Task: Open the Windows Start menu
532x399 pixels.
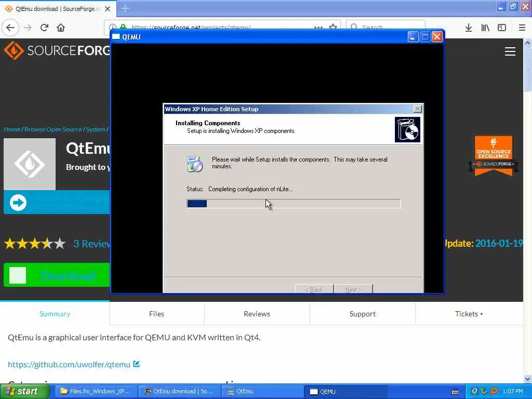Action: 24,392
